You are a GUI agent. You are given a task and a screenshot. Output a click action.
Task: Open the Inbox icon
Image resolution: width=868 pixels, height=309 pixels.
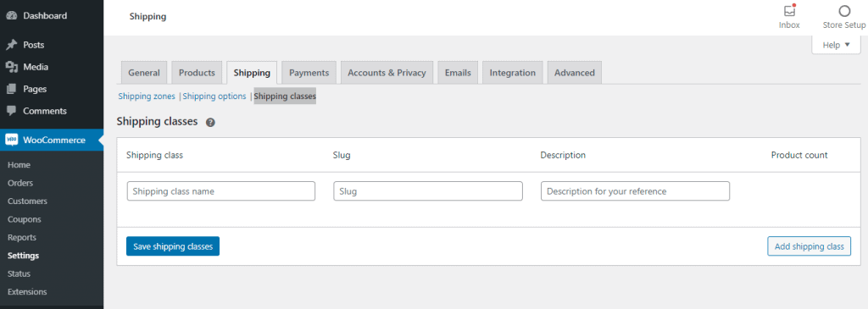pyautogui.click(x=789, y=10)
